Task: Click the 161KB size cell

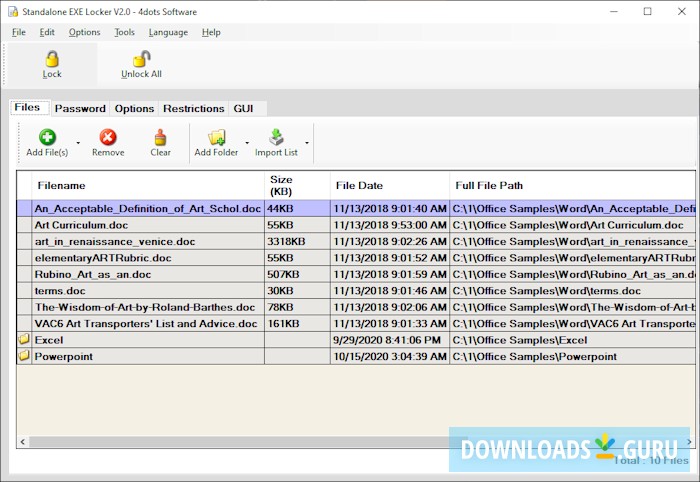Action: click(x=297, y=324)
